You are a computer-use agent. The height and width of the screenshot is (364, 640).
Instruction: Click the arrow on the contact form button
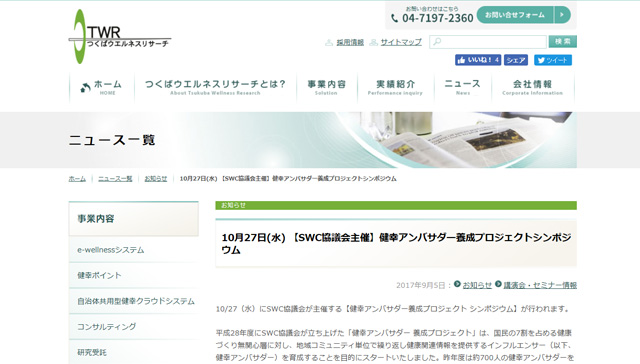point(562,15)
